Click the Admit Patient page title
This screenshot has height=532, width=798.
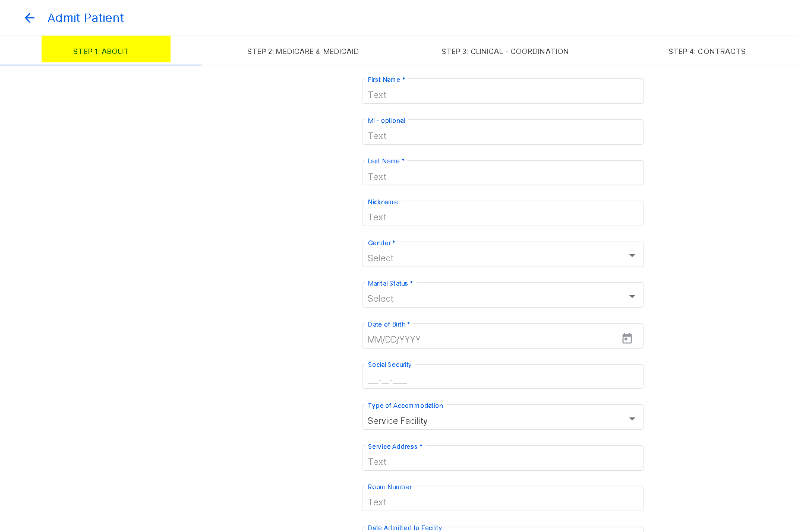point(86,18)
